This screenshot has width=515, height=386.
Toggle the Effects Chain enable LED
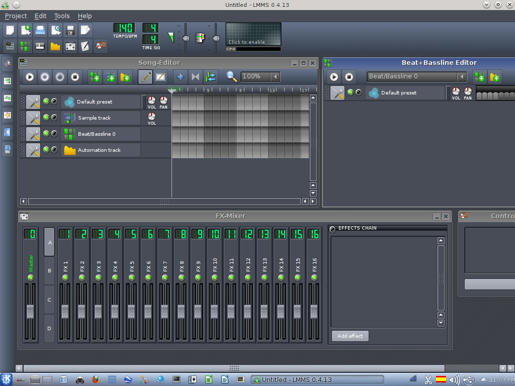pyautogui.click(x=332, y=229)
